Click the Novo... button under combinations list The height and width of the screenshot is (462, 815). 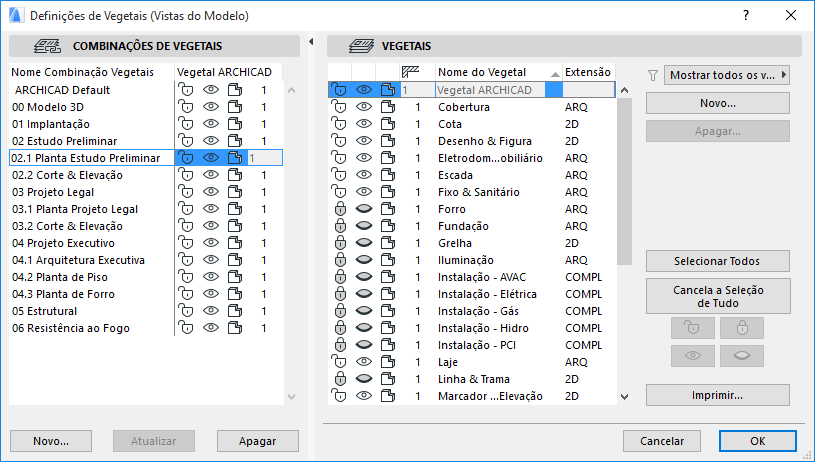[51, 441]
